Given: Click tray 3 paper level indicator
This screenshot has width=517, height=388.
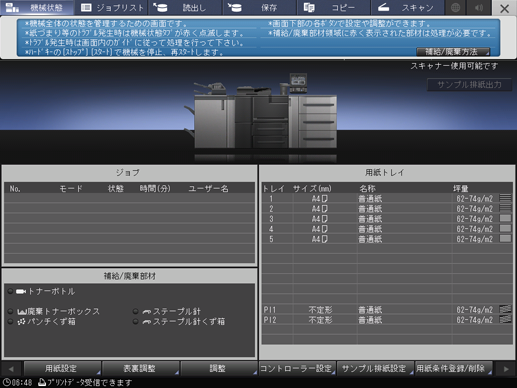Looking at the screenshot, I should click(505, 218).
